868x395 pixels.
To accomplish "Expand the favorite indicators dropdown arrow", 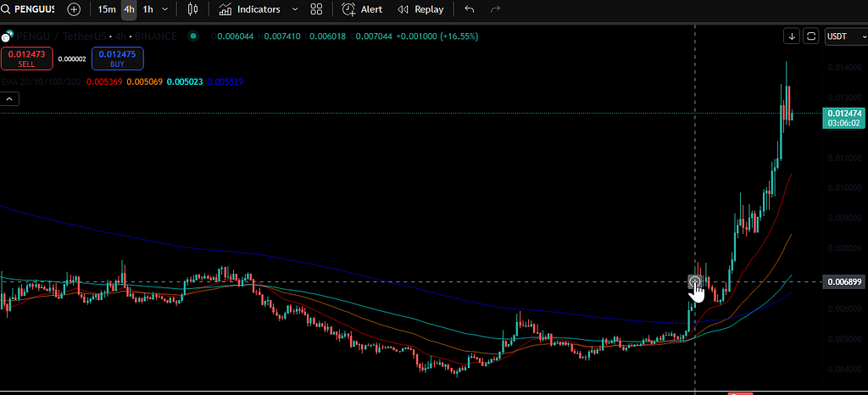I will coord(294,9).
